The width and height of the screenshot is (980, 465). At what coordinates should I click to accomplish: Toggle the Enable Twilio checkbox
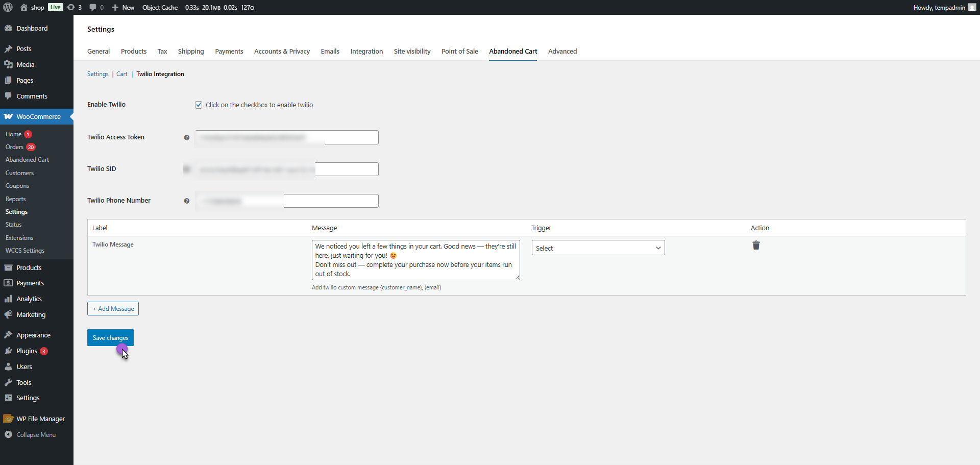(199, 105)
